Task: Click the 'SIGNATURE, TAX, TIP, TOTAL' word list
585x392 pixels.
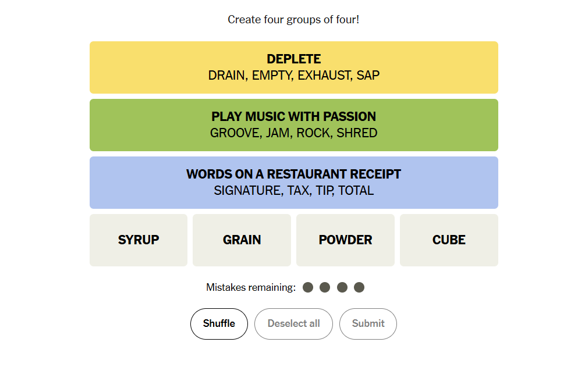Action: (294, 190)
